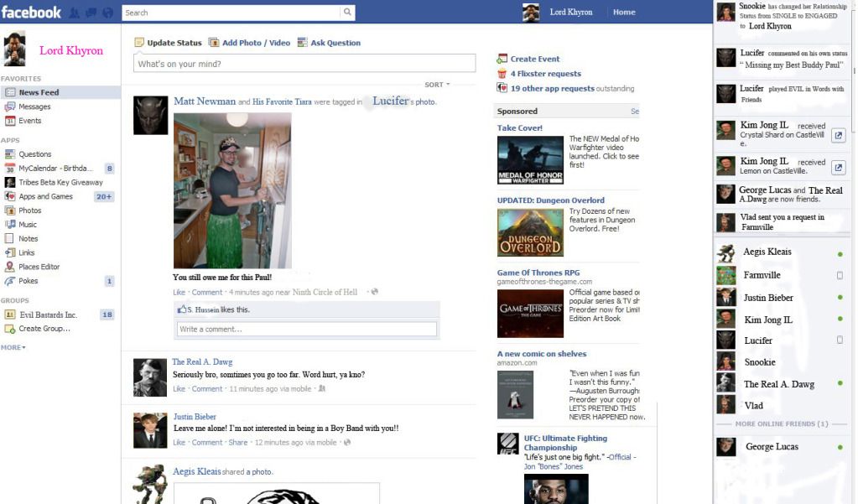
Task: Like The Real A. Dawg's post
Action: (x=179, y=389)
